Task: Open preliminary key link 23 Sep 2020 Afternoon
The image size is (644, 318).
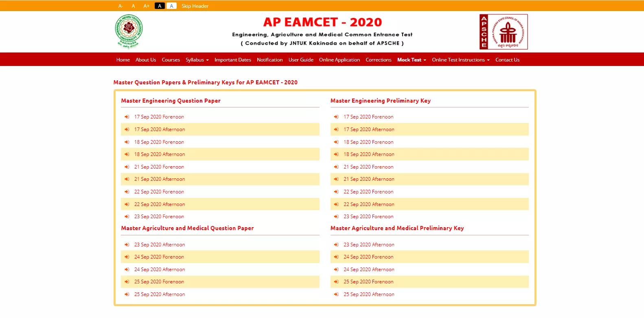Action: tap(369, 245)
